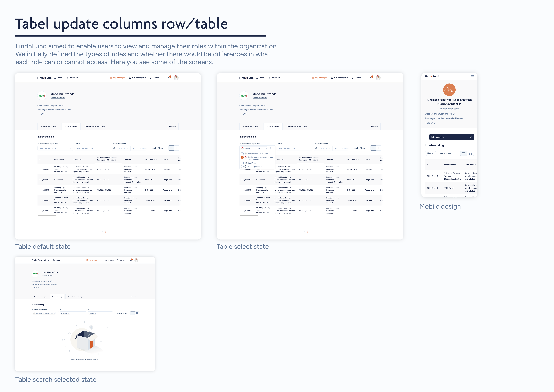Open the Helpdesk question mark icon
Viewport: 554px width, 392px height.
pyautogui.click(x=151, y=78)
